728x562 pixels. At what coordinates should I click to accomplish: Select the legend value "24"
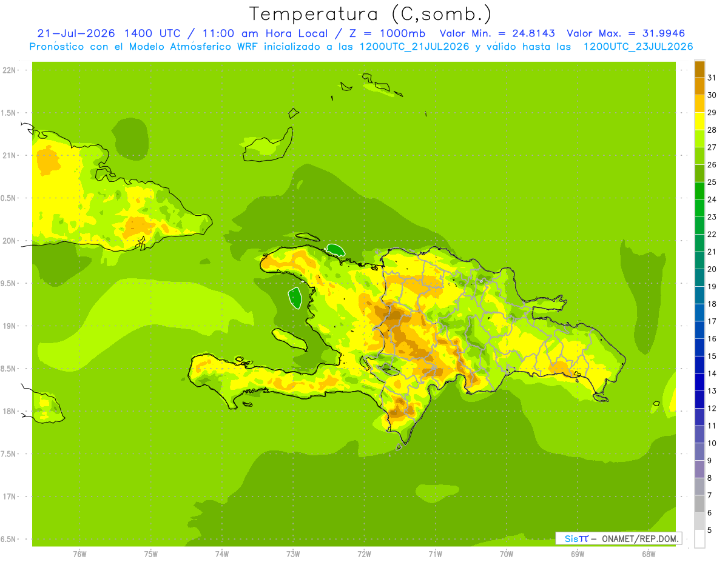coord(712,199)
